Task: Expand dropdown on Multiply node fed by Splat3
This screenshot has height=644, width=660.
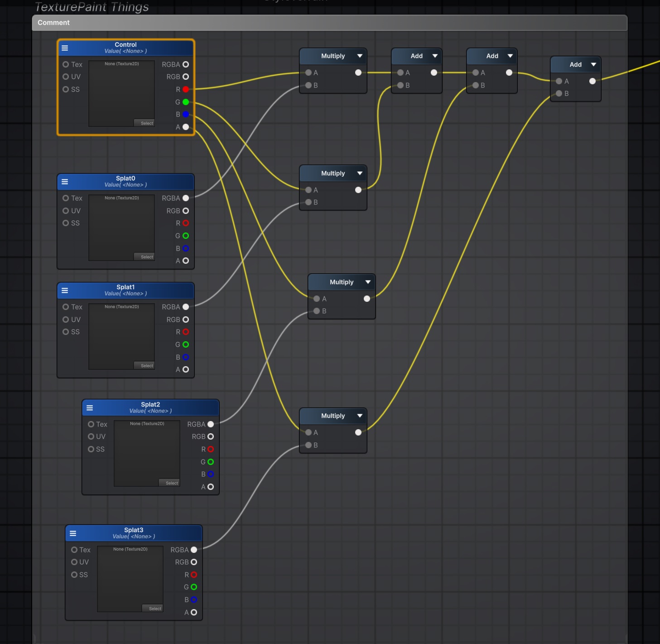Action: pos(360,416)
